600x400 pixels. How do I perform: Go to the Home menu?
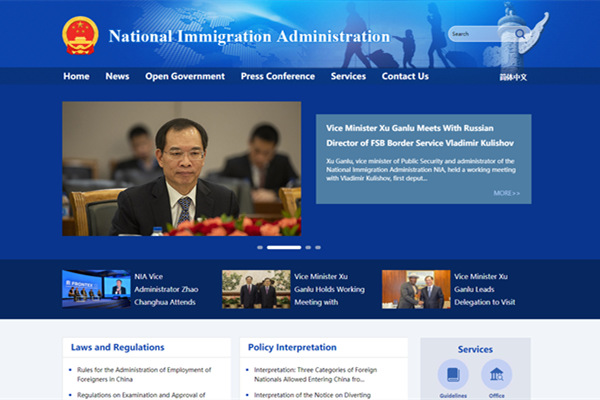coord(76,76)
